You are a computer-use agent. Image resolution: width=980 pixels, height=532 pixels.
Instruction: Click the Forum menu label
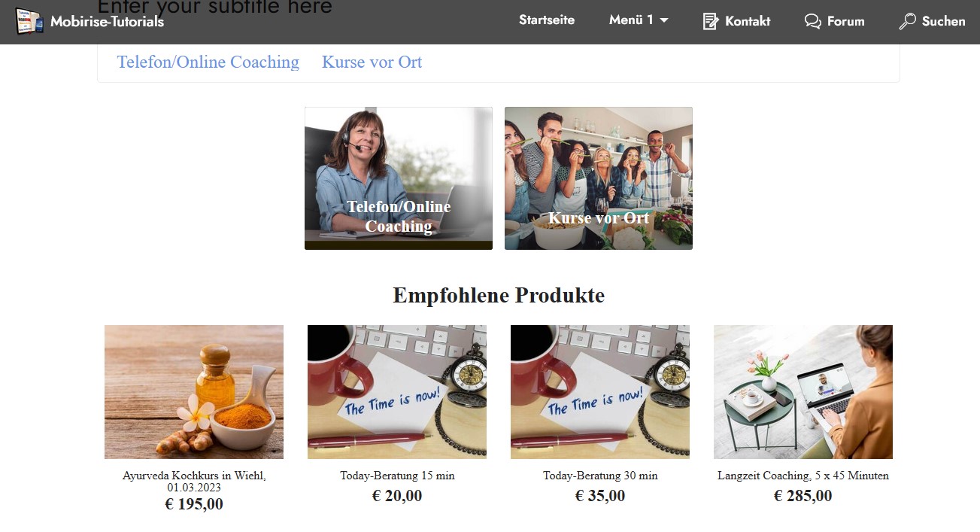pos(846,21)
